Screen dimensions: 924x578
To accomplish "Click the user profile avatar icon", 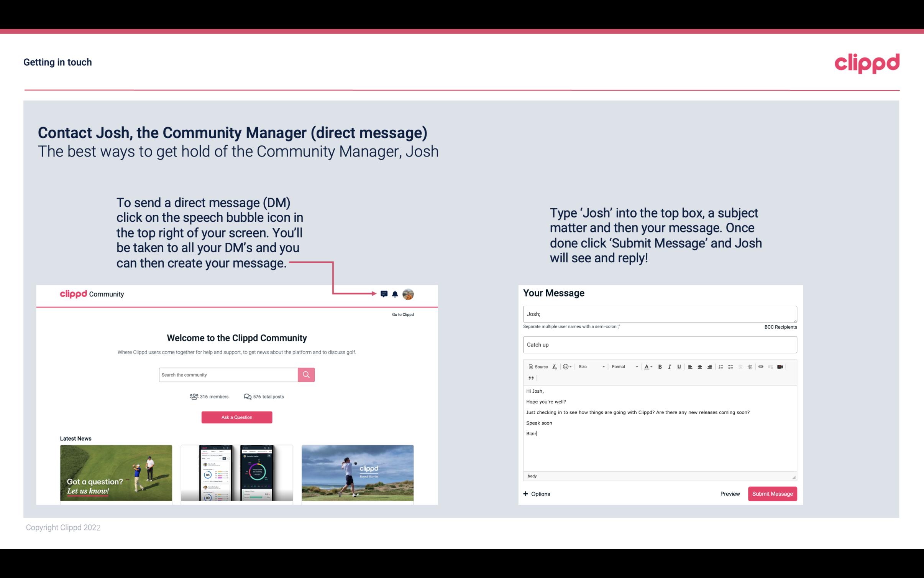I will [x=409, y=294].
